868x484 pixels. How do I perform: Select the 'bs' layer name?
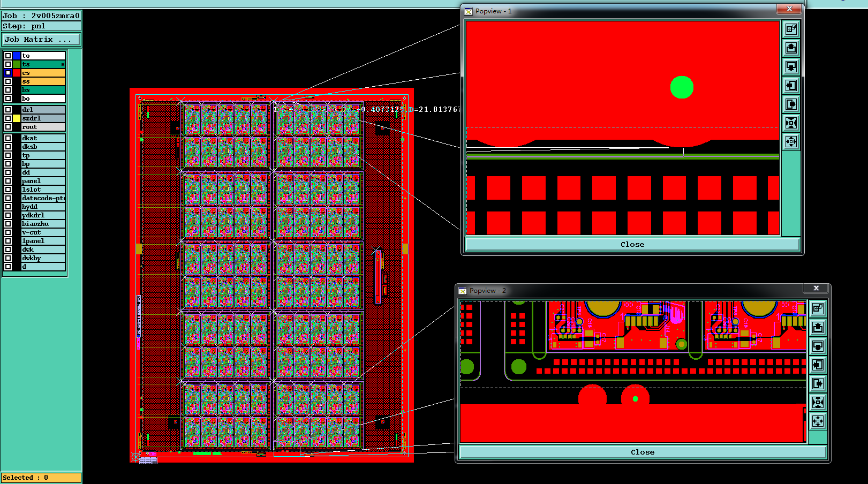pyautogui.click(x=43, y=90)
